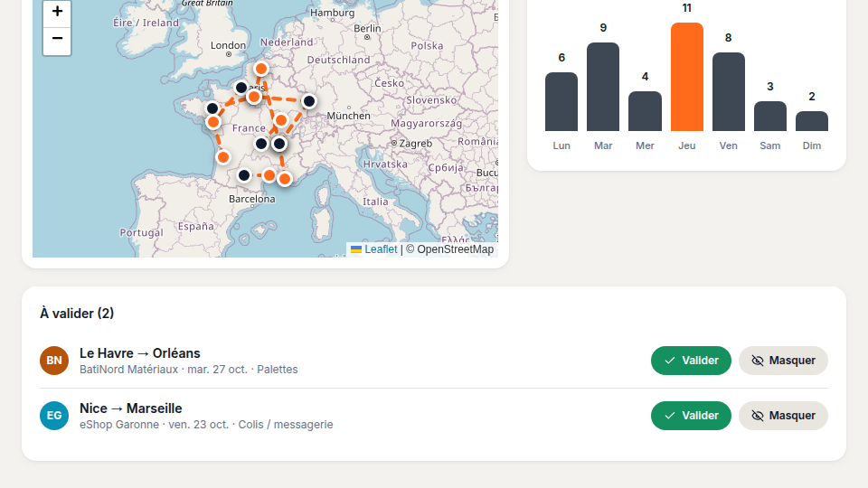Click the BN avatar for BatiNord Matériaux
868x488 pixels.
[54, 361]
